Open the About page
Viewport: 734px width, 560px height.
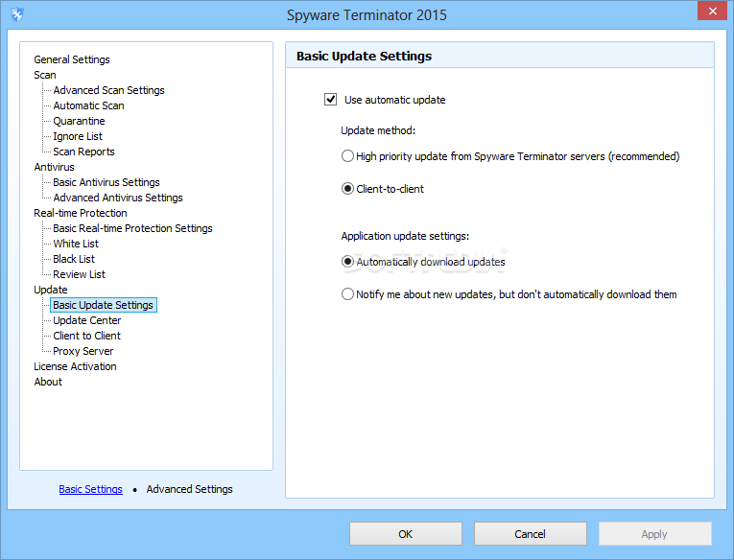coord(48,382)
